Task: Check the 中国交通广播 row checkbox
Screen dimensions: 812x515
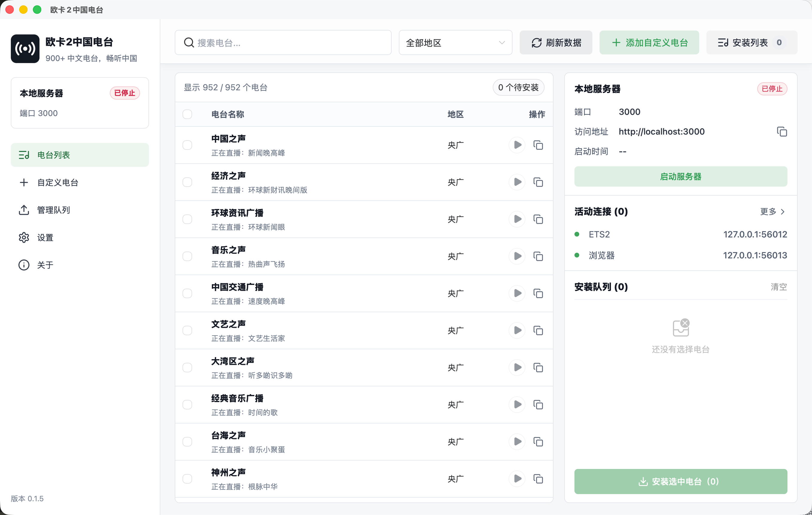Action: pyautogui.click(x=187, y=293)
